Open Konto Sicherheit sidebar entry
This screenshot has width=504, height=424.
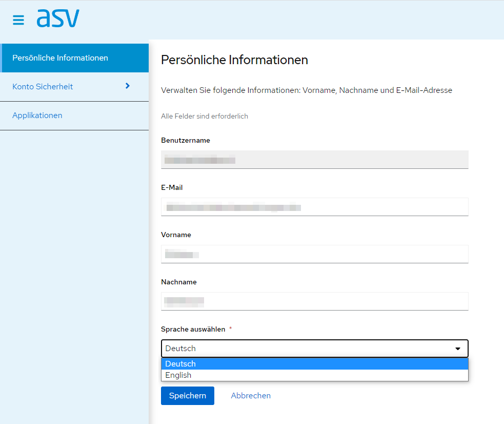click(x=74, y=87)
